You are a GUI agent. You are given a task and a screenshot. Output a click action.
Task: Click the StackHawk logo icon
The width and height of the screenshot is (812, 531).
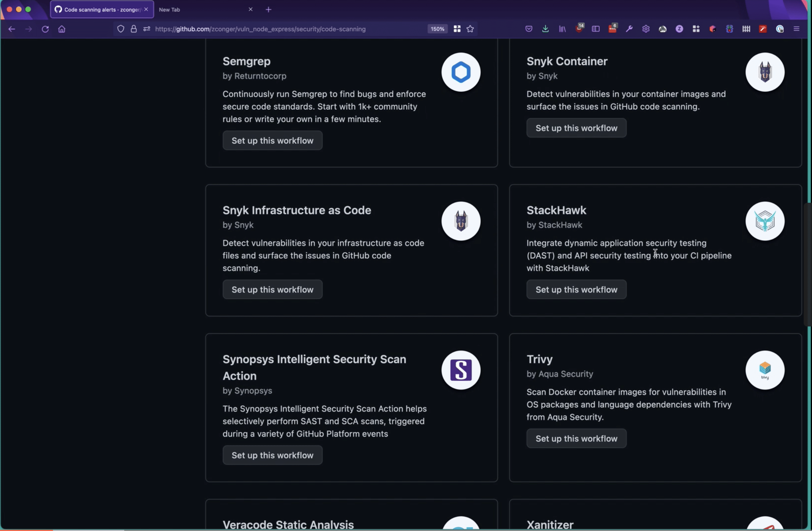765,221
